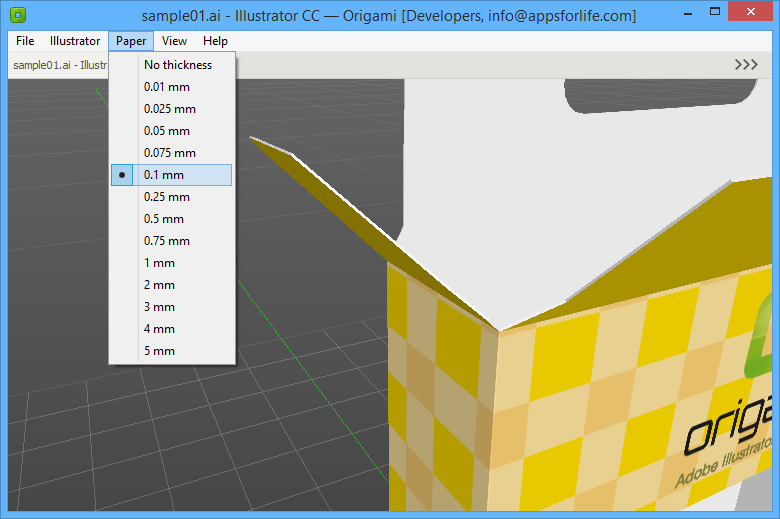This screenshot has height=519, width=780.
Task: Click the sample01.ai document tab
Action: point(59,65)
